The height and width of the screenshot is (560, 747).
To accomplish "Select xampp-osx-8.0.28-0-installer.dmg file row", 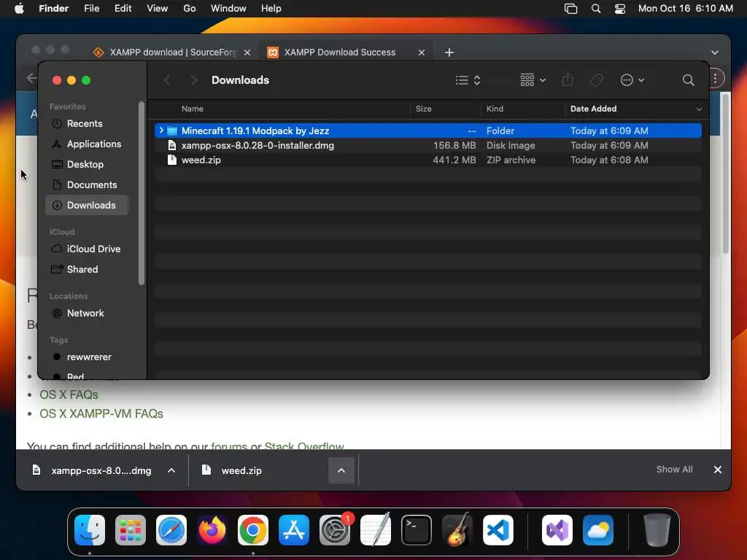I will pos(427,145).
